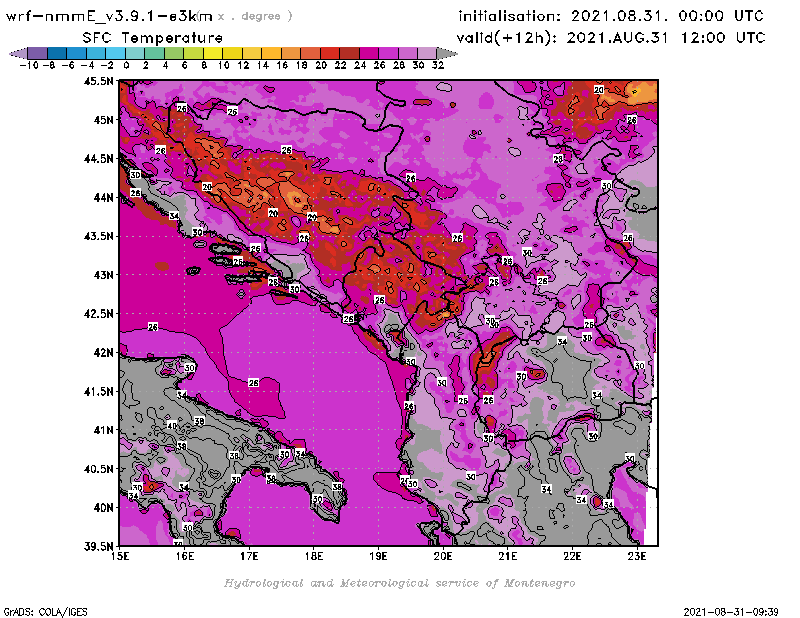Click the SFC Temperature heading

click(x=153, y=38)
